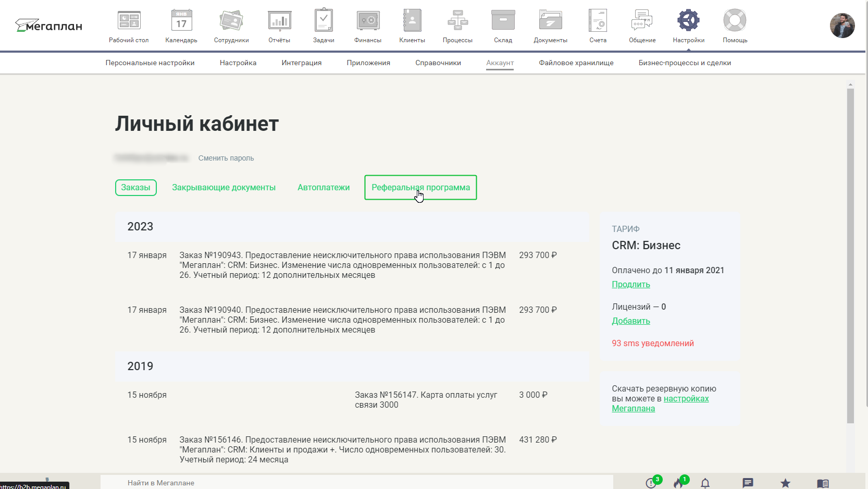Click the Добавить licenses link
This screenshot has height=489, width=868.
coord(631,321)
